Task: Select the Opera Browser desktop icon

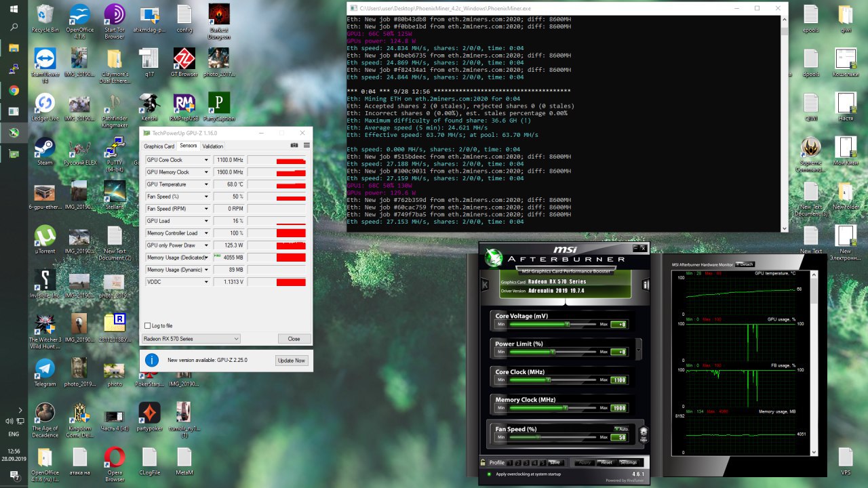Action: tap(114, 464)
